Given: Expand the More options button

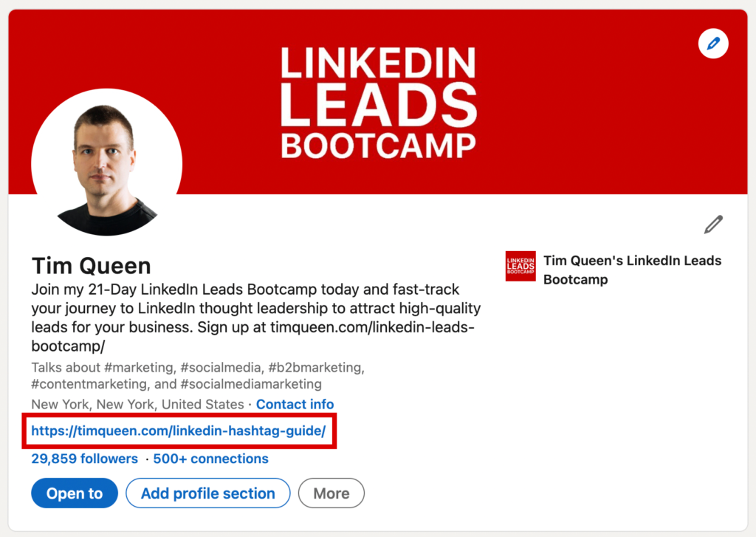Looking at the screenshot, I should click(x=331, y=493).
